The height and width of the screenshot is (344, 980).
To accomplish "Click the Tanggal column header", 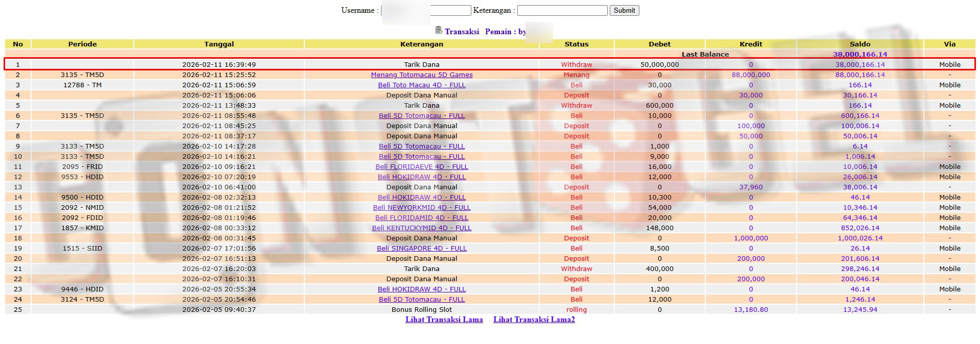I will click(219, 44).
